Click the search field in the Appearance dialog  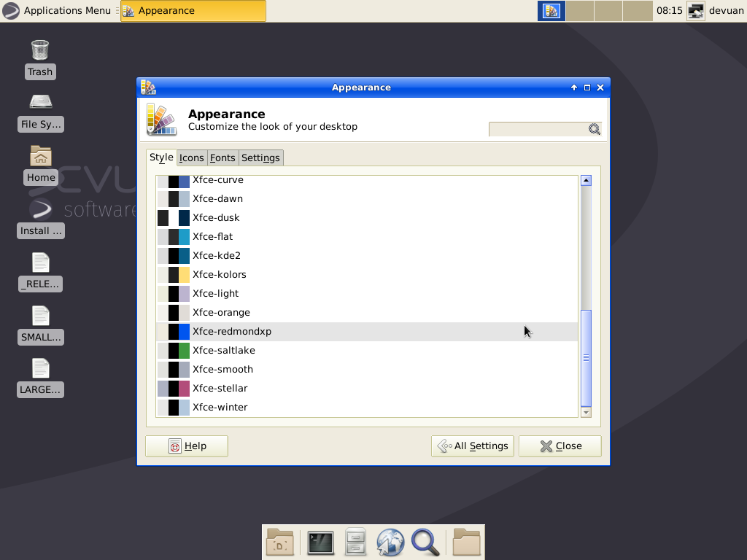(x=540, y=128)
